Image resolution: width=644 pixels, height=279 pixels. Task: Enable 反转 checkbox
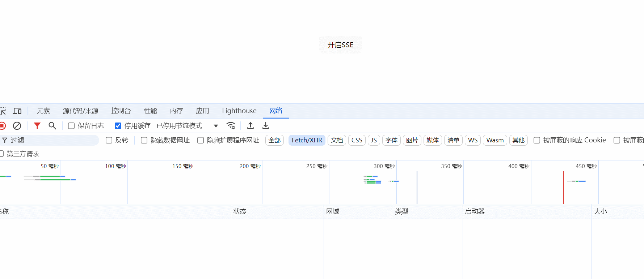point(109,140)
